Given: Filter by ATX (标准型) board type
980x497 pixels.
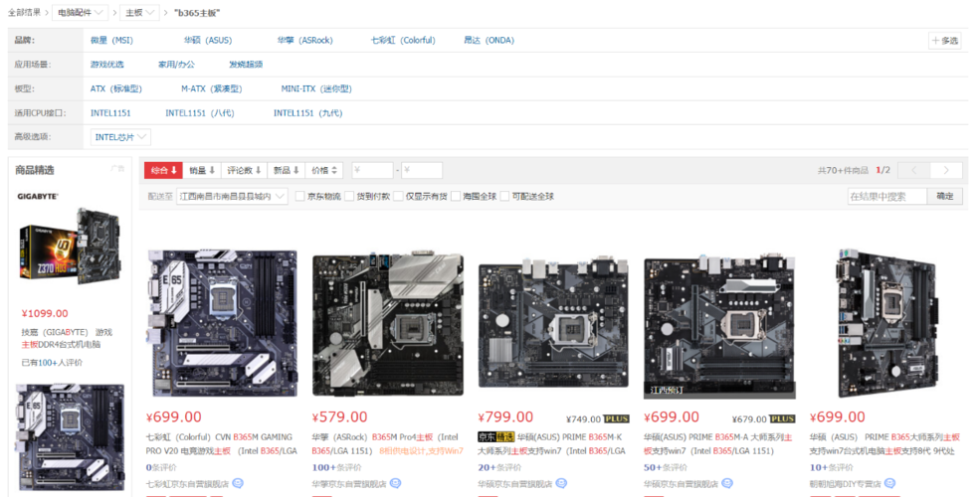Looking at the screenshot, I should (116, 88).
